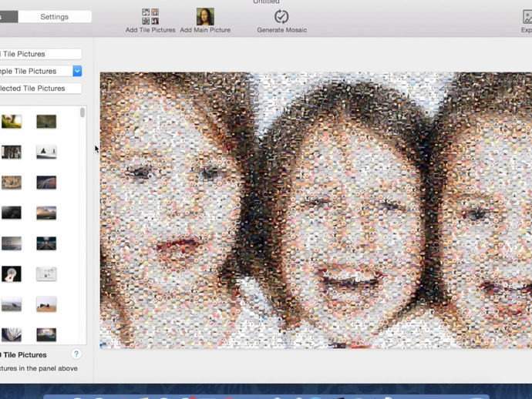
Task: Pick the gray hallway tile thumbnail
Action: (x=12, y=243)
